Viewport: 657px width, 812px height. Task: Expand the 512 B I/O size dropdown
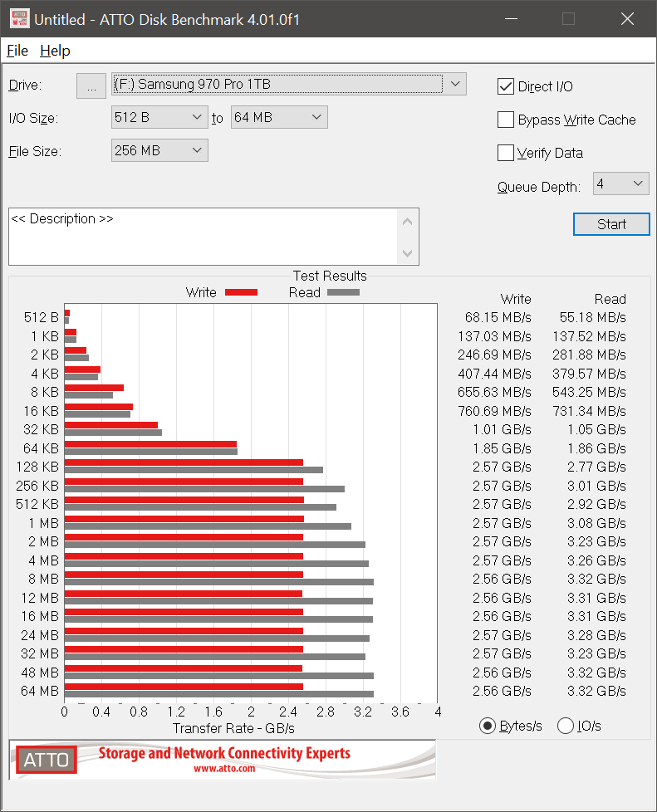(159, 117)
